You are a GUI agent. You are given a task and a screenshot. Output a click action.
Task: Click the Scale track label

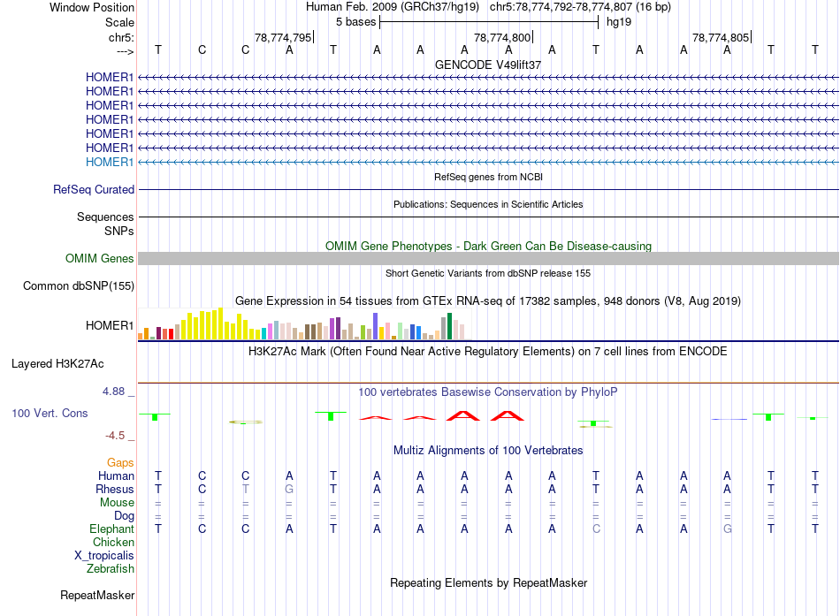pos(119,22)
